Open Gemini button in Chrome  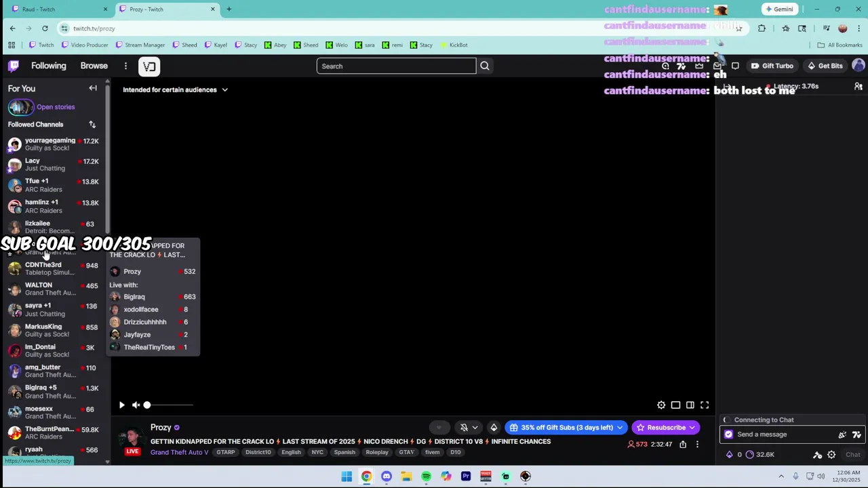[779, 9]
